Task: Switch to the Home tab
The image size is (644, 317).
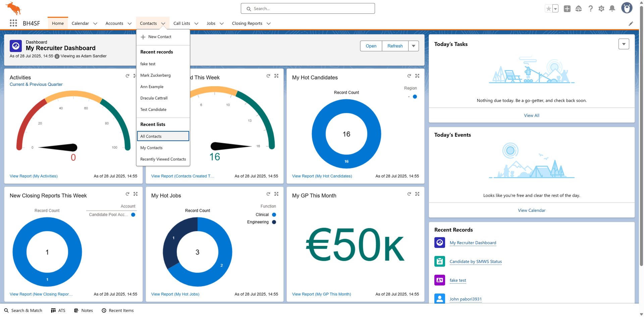Action: pyautogui.click(x=58, y=23)
